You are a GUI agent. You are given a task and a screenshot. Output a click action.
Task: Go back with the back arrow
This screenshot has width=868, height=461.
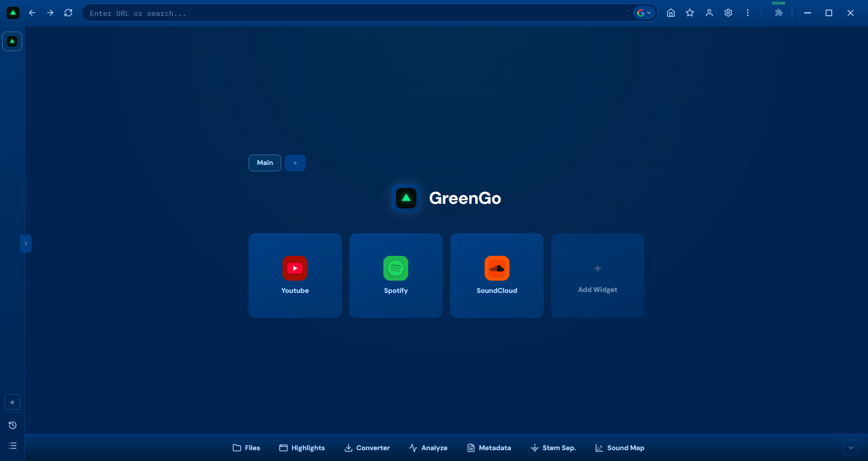coord(32,13)
